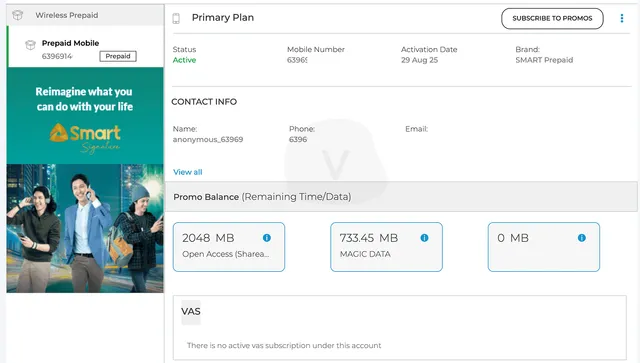Select the 0 MB balance card

[x=544, y=247]
